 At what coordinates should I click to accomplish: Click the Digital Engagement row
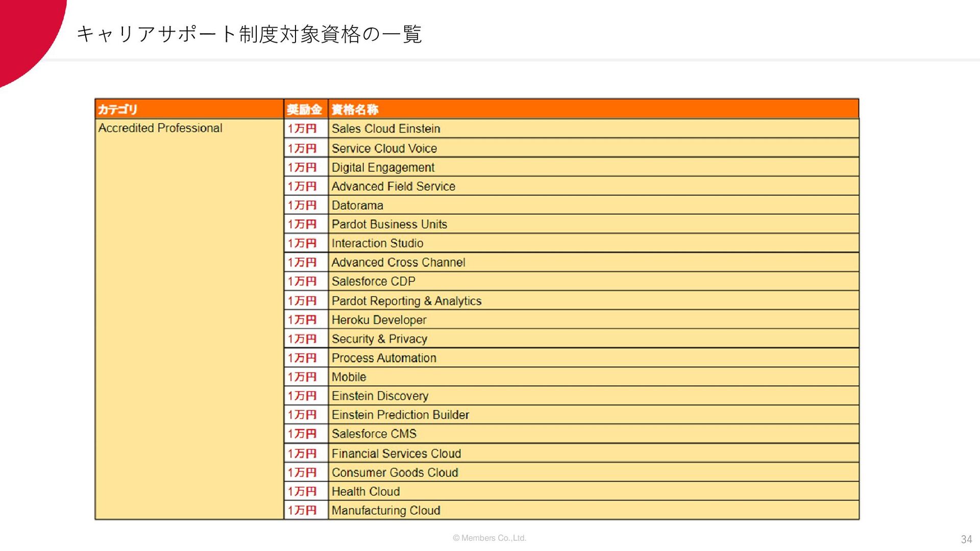(x=594, y=167)
